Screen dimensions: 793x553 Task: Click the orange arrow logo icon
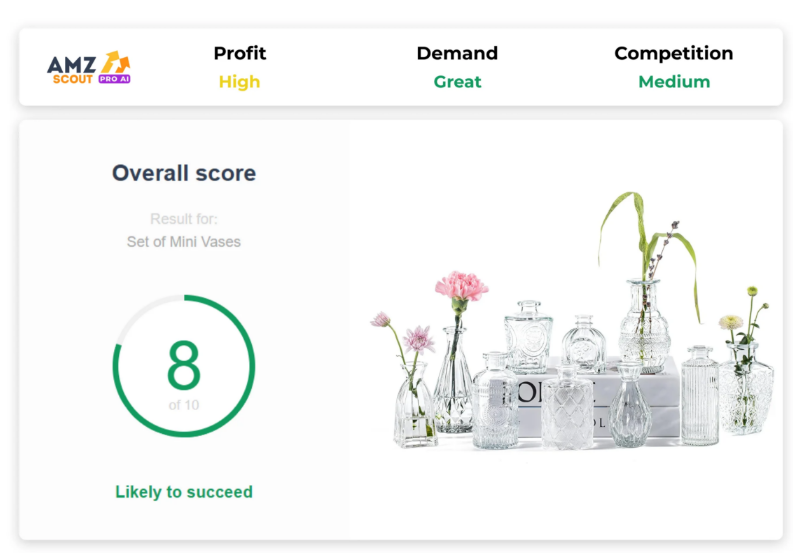tap(115, 62)
